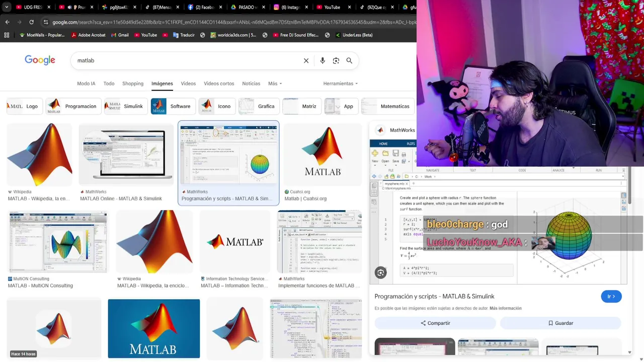Screen dimensions: 644x362
Task: Click the browser address bar URL
Action: tap(234, 22)
